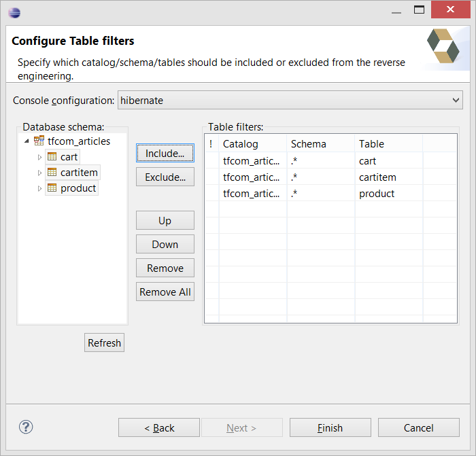Collapse the tfcom_articles tree node

tap(27, 141)
